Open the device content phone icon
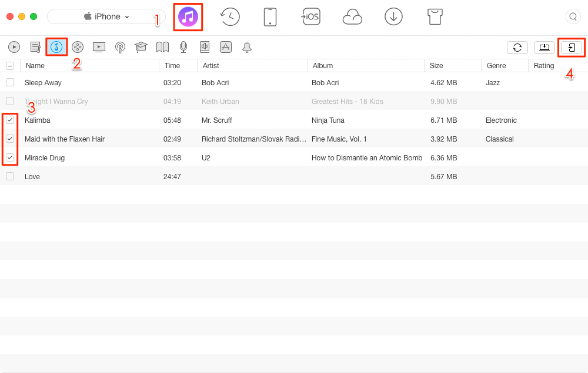Screen dimensions: 588x373 click(x=270, y=17)
